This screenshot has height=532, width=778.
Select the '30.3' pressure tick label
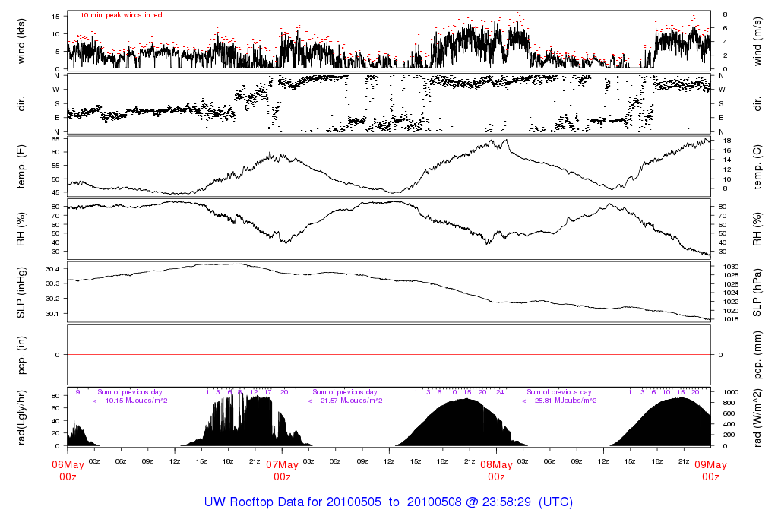[52, 283]
